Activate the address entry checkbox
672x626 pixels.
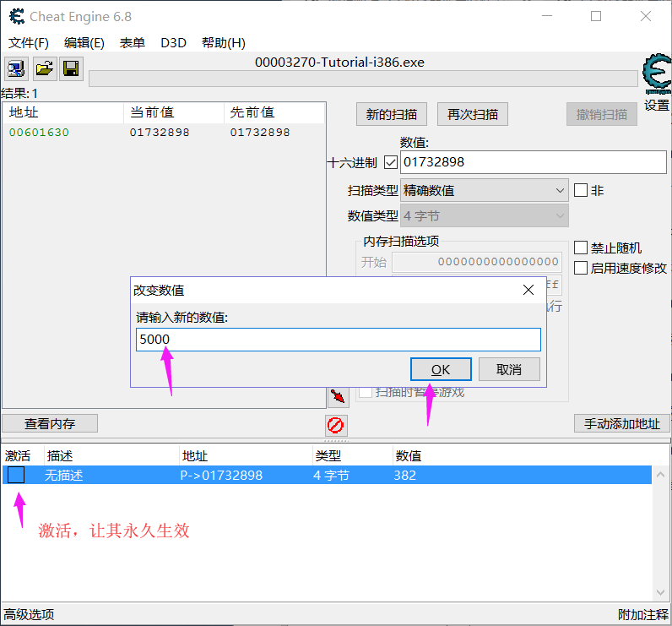[16, 476]
